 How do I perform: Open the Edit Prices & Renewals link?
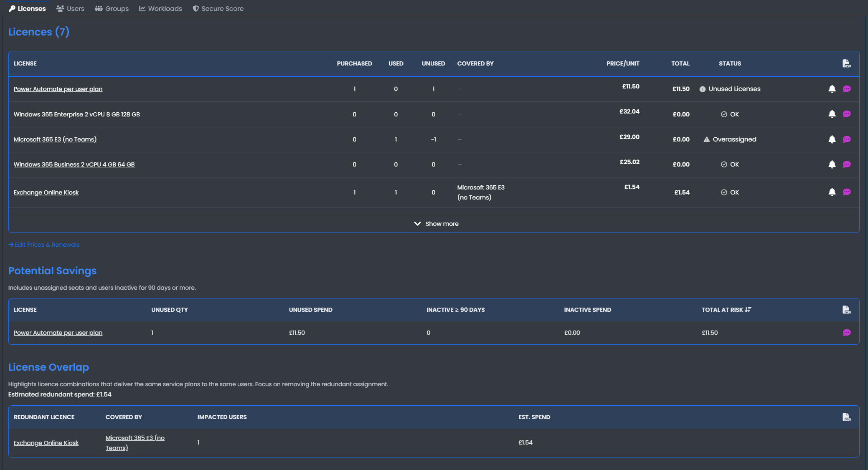click(44, 245)
